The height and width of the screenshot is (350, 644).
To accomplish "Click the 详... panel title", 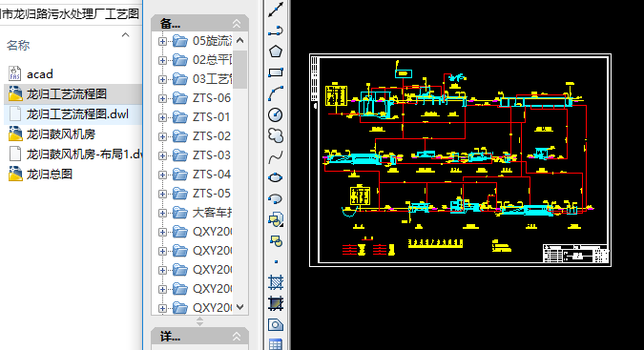I will pos(170,337).
